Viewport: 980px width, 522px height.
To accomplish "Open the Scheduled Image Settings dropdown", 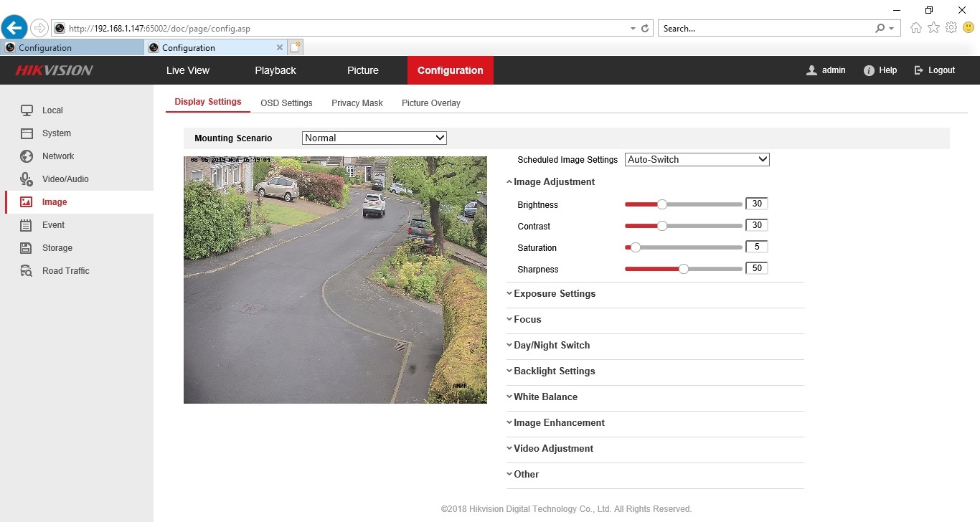I will pos(697,159).
